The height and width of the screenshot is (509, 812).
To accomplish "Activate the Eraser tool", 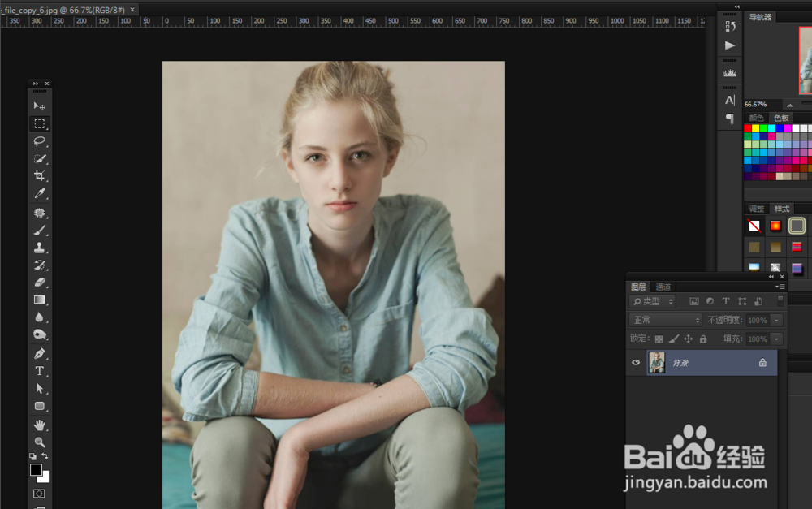I will click(39, 282).
